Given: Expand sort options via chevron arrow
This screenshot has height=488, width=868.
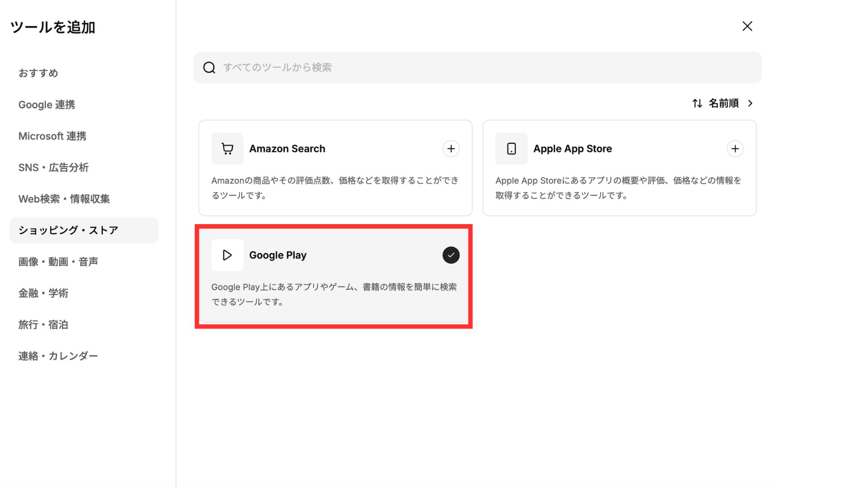Looking at the screenshot, I should [x=750, y=103].
